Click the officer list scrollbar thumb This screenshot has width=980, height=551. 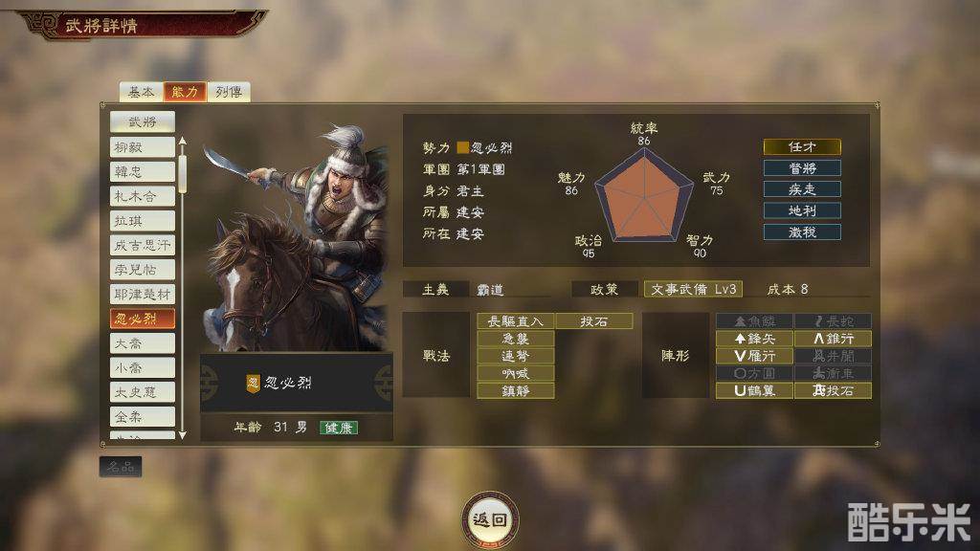[x=183, y=173]
